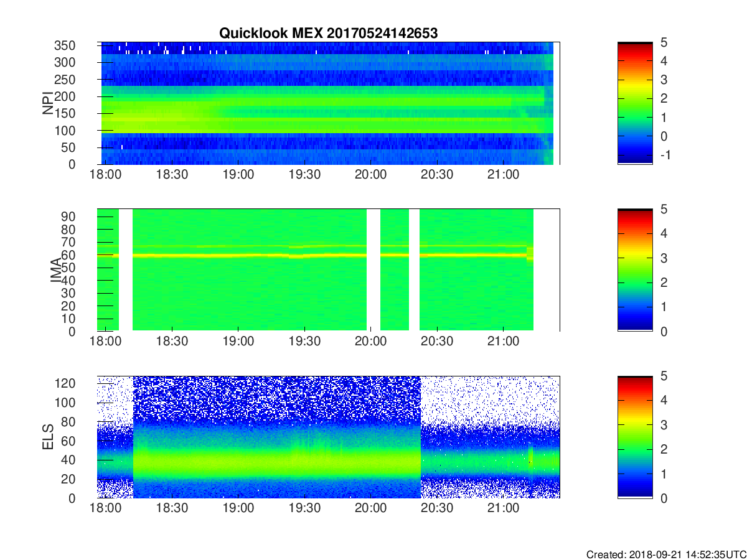
Task: Click the ELS y-axis label
Action: (x=47, y=437)
